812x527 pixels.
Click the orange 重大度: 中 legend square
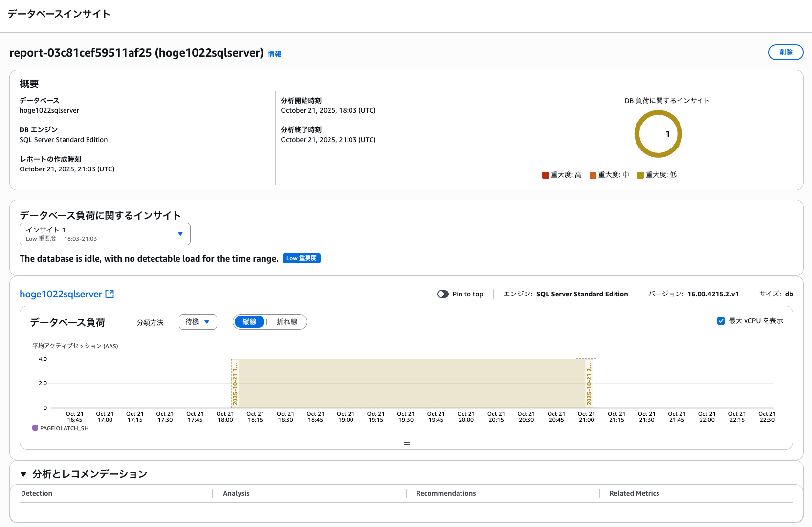coord(593,175)
